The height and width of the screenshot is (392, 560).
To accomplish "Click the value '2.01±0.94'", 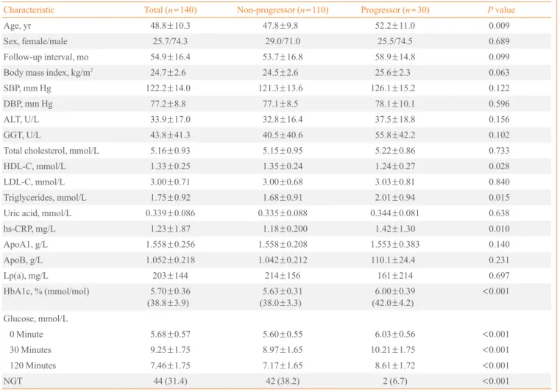I will [395, 198].
